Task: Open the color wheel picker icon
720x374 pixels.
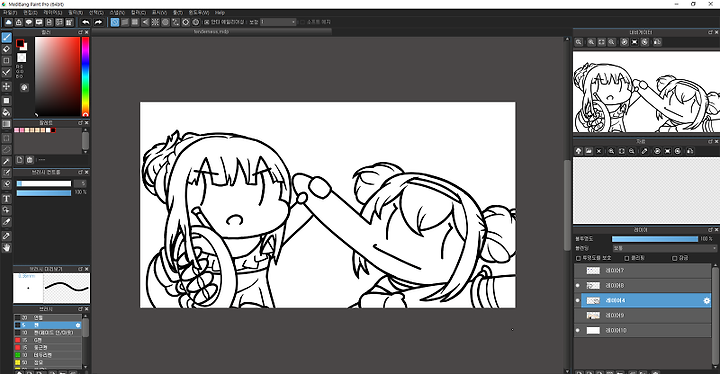Action: (x=24, y=87)
